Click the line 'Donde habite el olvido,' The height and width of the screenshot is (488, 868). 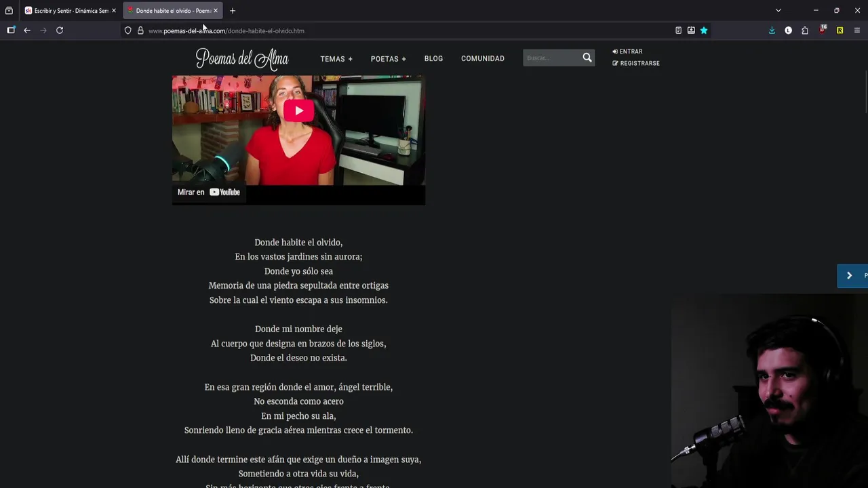point(298,243)
